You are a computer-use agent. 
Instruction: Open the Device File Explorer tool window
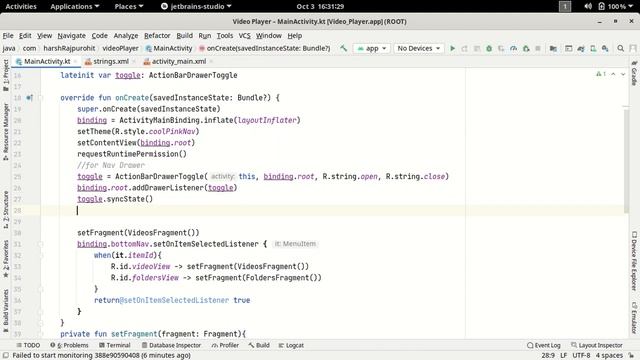(x=634, y=261)
